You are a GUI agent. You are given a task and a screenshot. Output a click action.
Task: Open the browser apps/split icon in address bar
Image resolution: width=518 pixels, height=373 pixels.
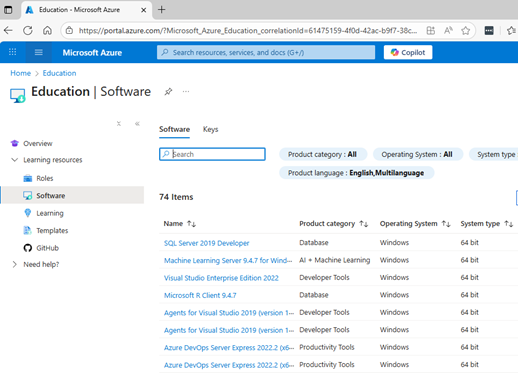(431, 31)
